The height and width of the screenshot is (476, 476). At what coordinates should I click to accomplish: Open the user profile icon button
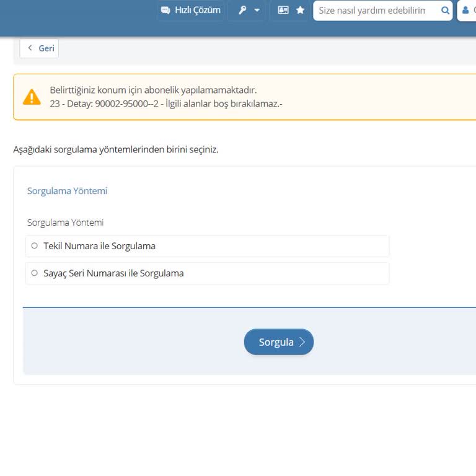[x=465, y=11]
